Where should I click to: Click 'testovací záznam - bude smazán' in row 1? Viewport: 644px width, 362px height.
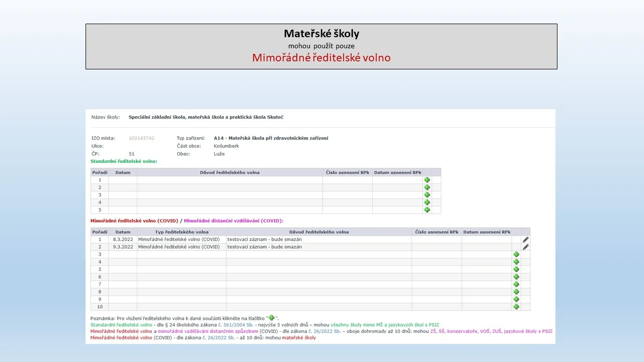coord(265,239)
